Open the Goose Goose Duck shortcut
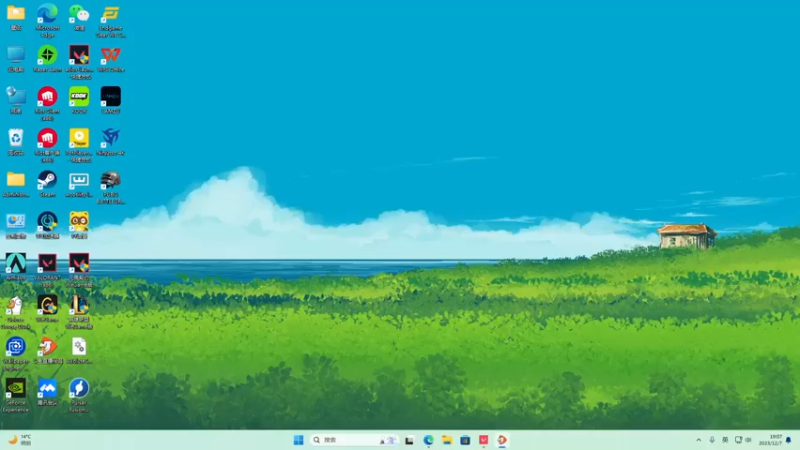This screenshot has width=800, height=450. click(16, 312)
